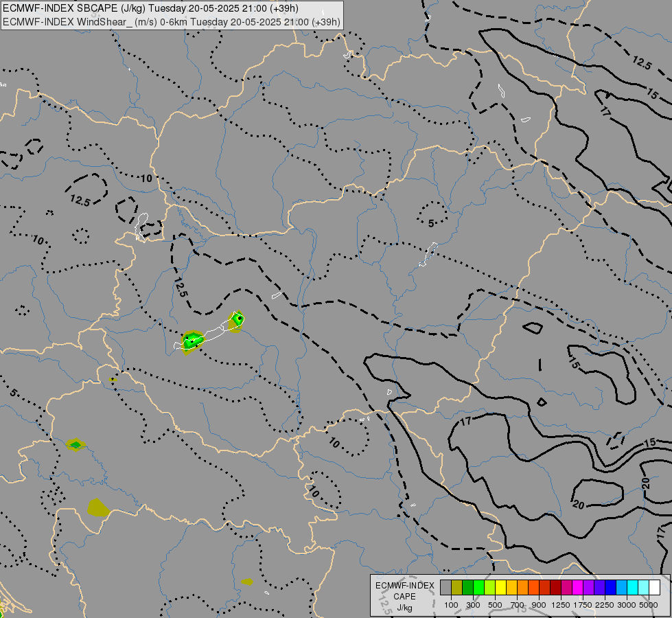Click the SBCAPE title line in the header
This screenshot has height=618, width=672.
tap(150, 8)
